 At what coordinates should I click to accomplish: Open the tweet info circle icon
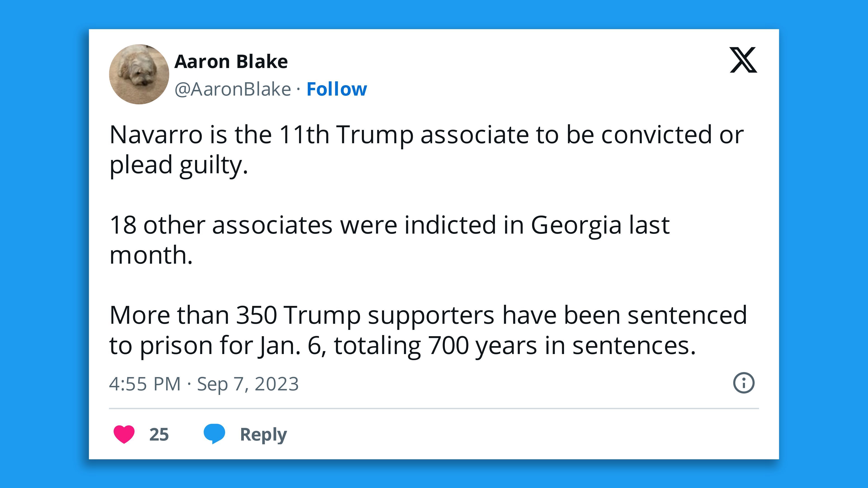(x=743, y=383)
